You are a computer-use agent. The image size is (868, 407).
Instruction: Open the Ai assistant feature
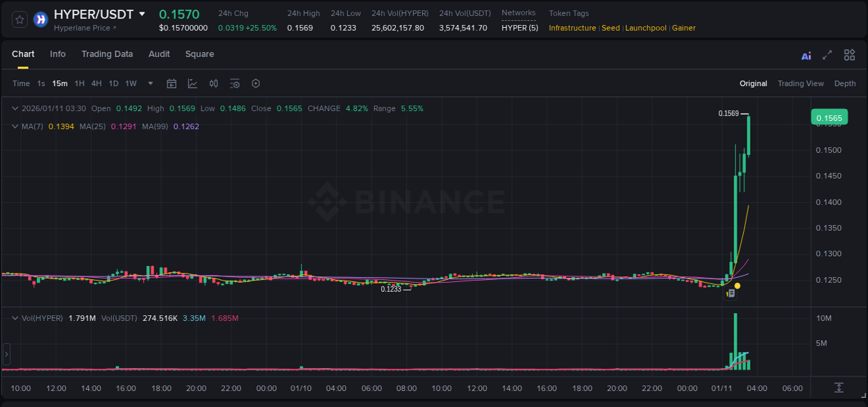[806, 55]
